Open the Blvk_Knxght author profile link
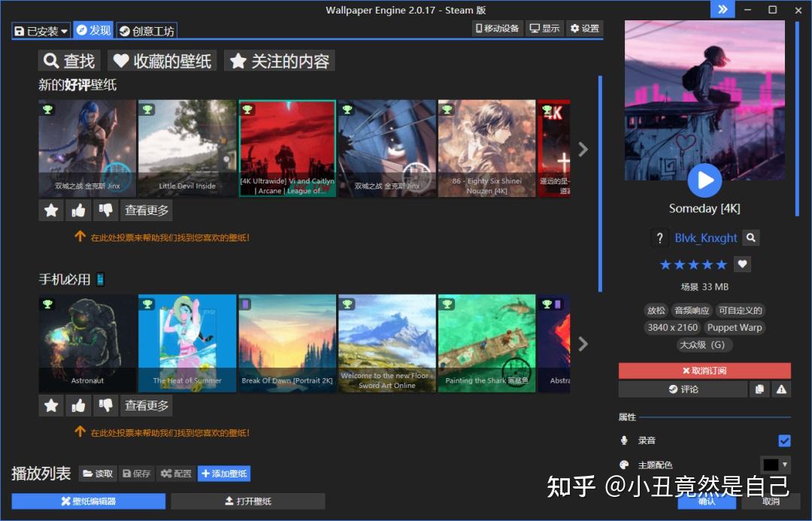Viewport: 812px width, 521px height. click(706, 238)
